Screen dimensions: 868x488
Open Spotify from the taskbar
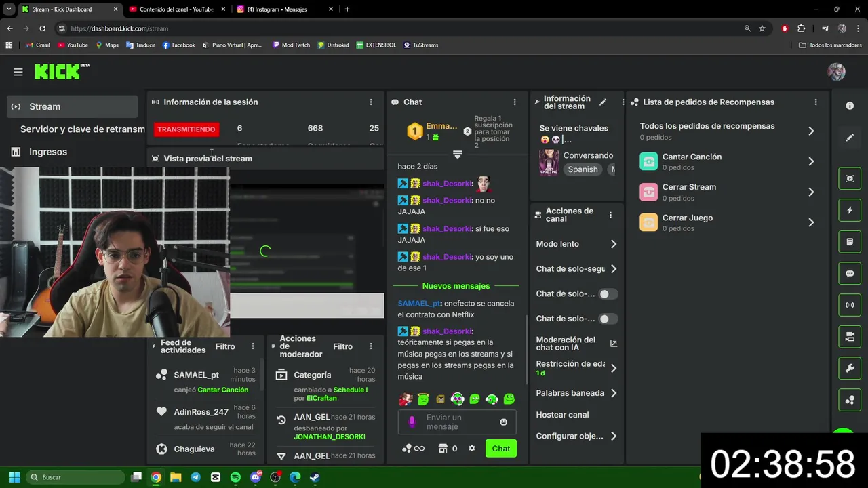pos(235,477)
